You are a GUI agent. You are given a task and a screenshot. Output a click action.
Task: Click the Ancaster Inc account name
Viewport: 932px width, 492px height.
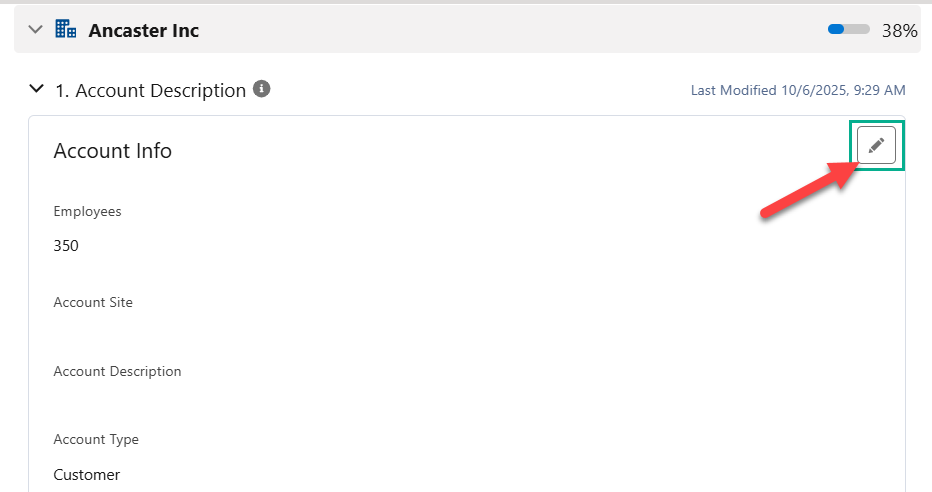click(x=144, y=30)
